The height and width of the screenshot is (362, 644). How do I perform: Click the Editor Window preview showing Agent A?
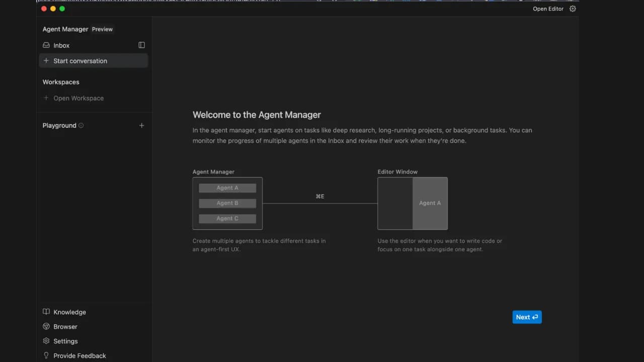(430, 203)
